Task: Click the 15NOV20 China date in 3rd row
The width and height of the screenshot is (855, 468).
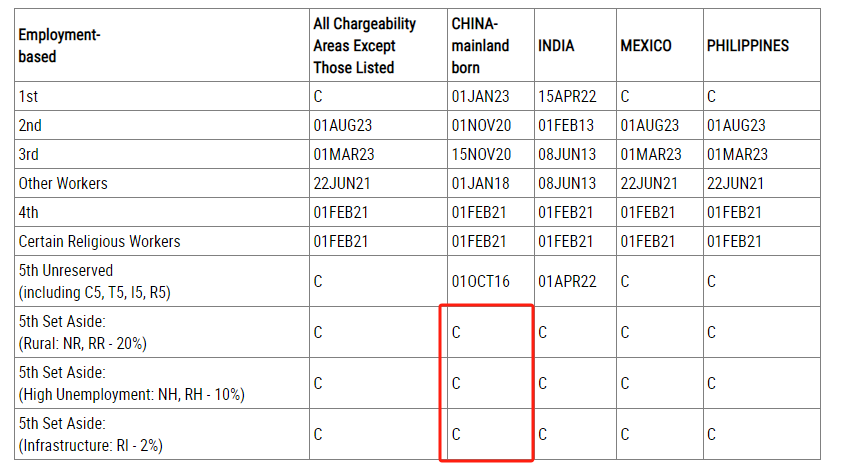Action: coord(481,155)
